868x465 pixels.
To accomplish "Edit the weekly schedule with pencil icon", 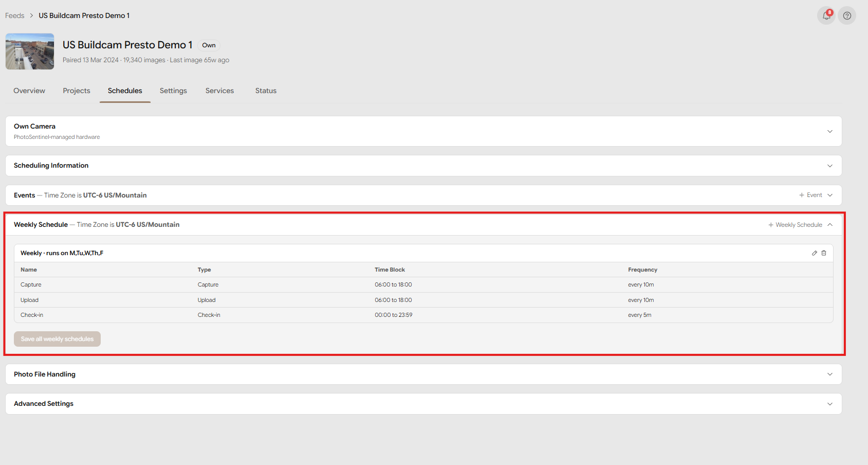I will [x=815, y=253].
